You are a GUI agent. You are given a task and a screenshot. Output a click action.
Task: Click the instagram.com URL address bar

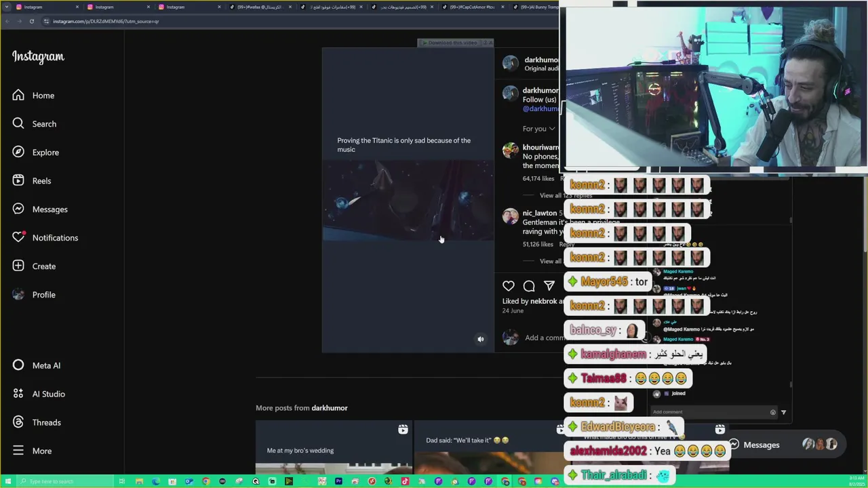pyautogui.click(x=298, y=21)
